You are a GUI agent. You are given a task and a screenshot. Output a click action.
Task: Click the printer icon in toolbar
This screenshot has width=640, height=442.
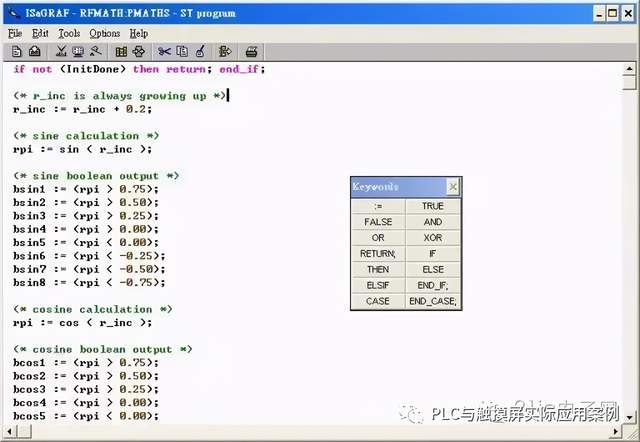(252, 51)
